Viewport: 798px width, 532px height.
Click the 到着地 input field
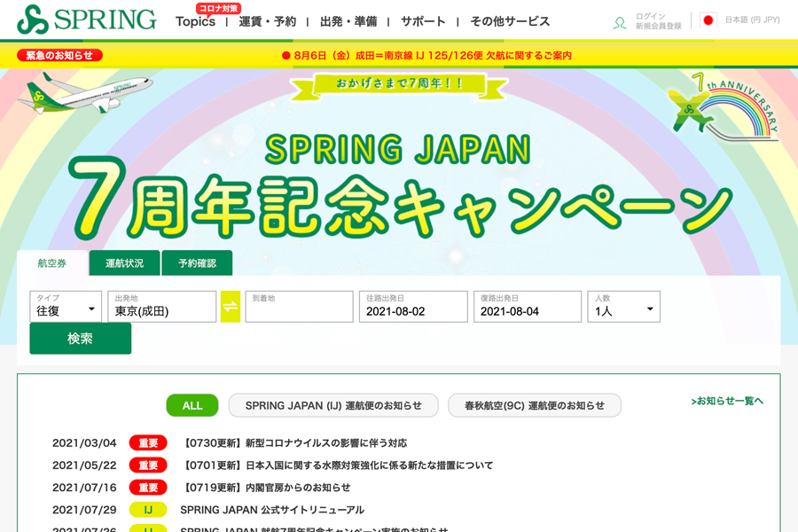pos(300,307)
